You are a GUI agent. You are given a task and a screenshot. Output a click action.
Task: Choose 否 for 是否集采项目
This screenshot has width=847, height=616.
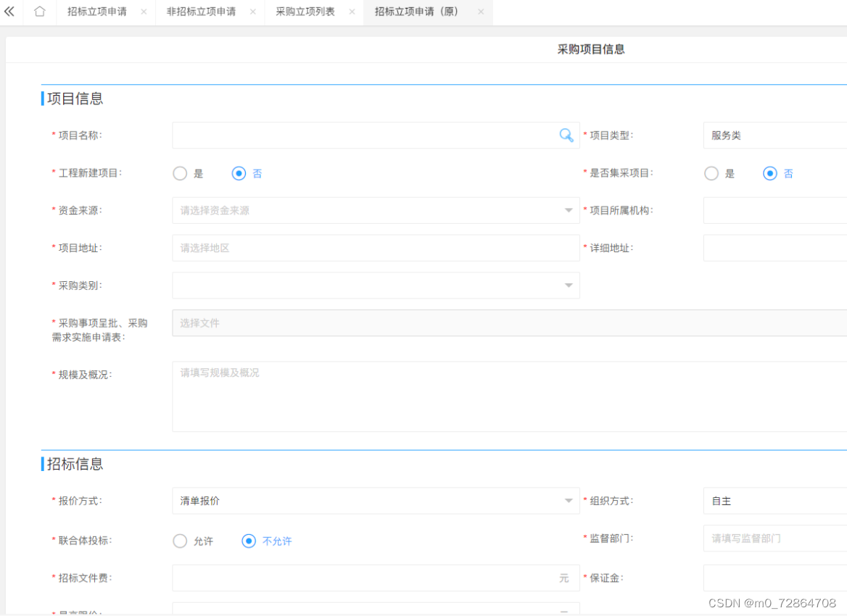[x=769, y=173]
